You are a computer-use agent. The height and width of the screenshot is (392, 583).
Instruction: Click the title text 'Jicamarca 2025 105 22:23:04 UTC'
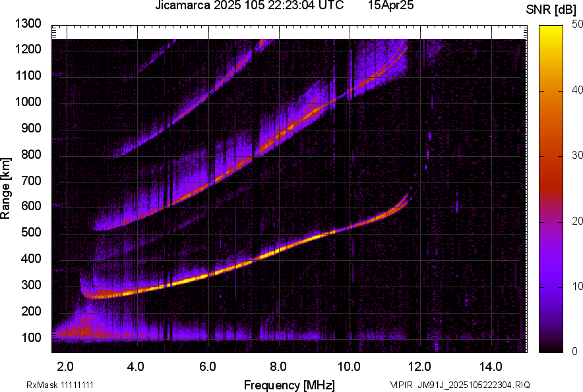pyautogui.click(x=249, y=5)
